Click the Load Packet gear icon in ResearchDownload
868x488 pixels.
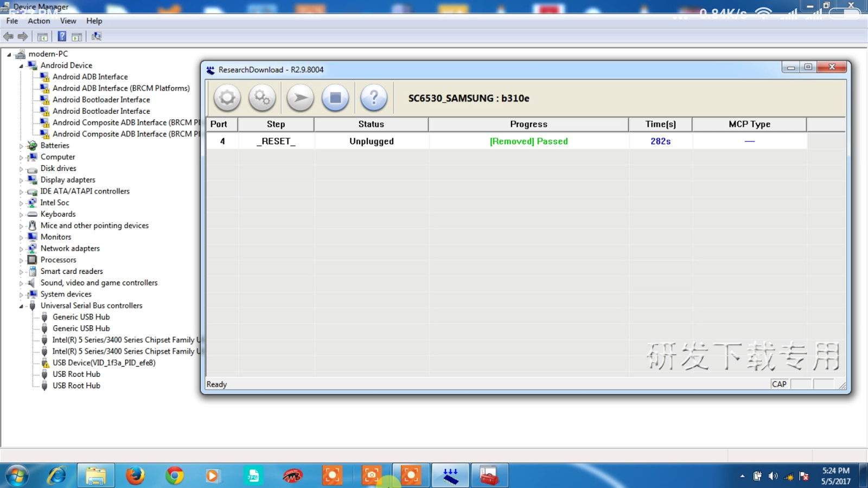point(227,98)
